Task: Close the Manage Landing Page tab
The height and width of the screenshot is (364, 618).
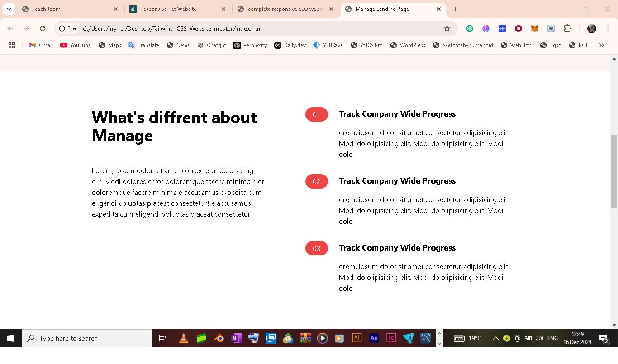Action: coord(439,9)
